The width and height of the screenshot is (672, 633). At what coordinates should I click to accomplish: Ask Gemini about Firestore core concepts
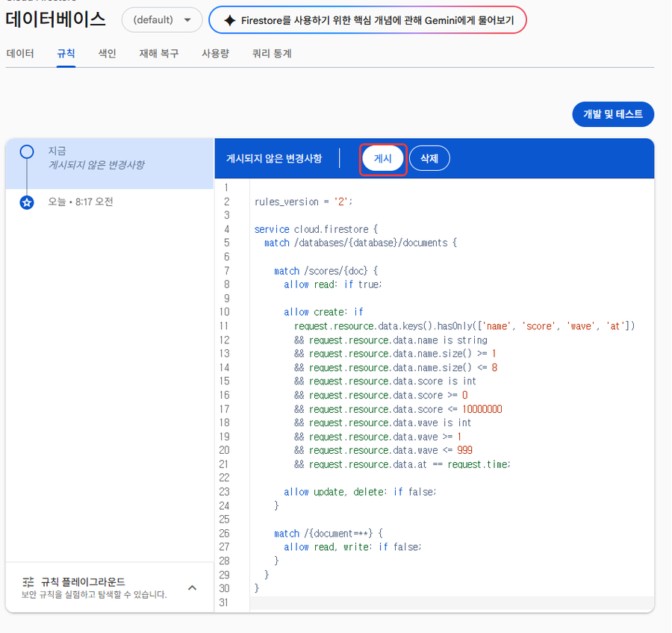point(367,20)
